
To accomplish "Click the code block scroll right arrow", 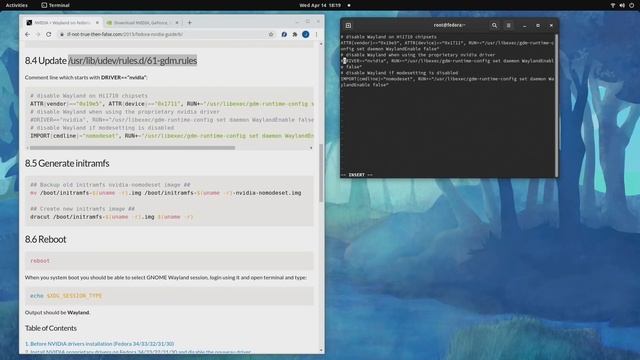I will [x=311, y=148].
